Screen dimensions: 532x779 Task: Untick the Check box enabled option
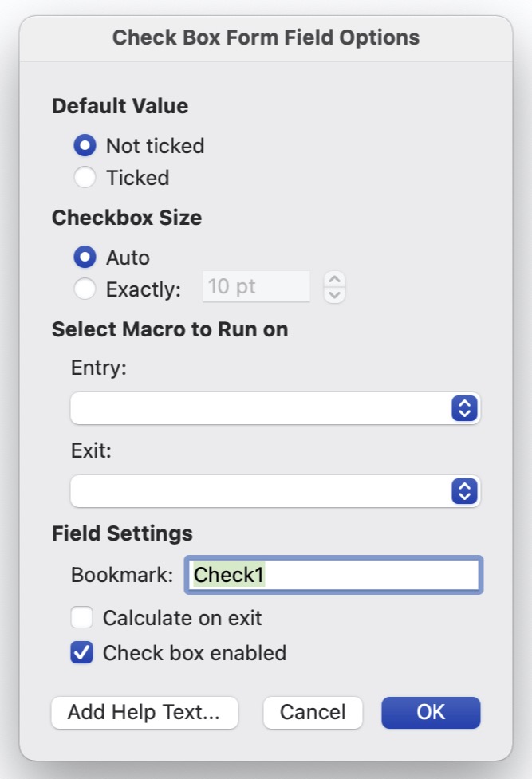pyautogui.click(x=81, y=653)
